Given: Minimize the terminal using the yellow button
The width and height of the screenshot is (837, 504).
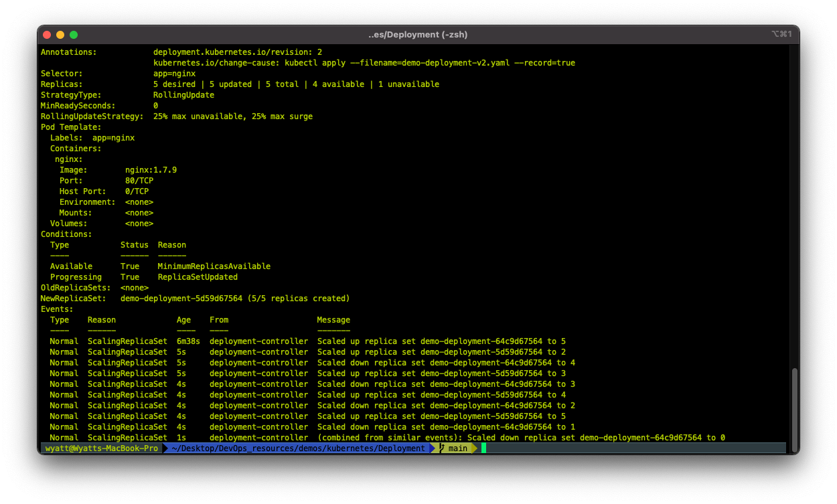Looking at the screenshot, I should 60,35.
